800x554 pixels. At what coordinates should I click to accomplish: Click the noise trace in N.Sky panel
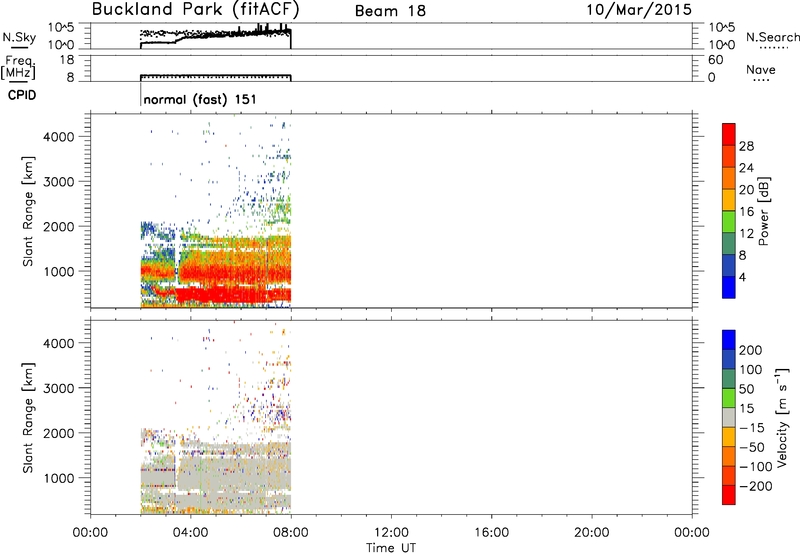[x=216, y=36]
